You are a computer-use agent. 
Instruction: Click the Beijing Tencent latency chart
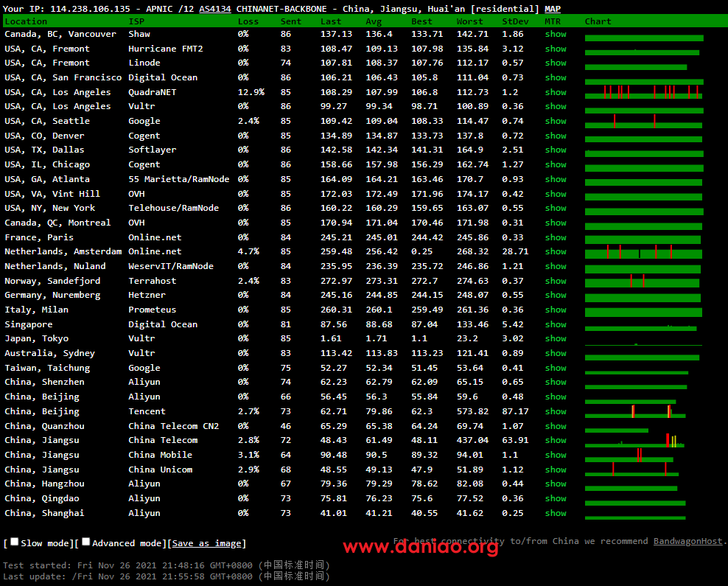coord(635,411)
